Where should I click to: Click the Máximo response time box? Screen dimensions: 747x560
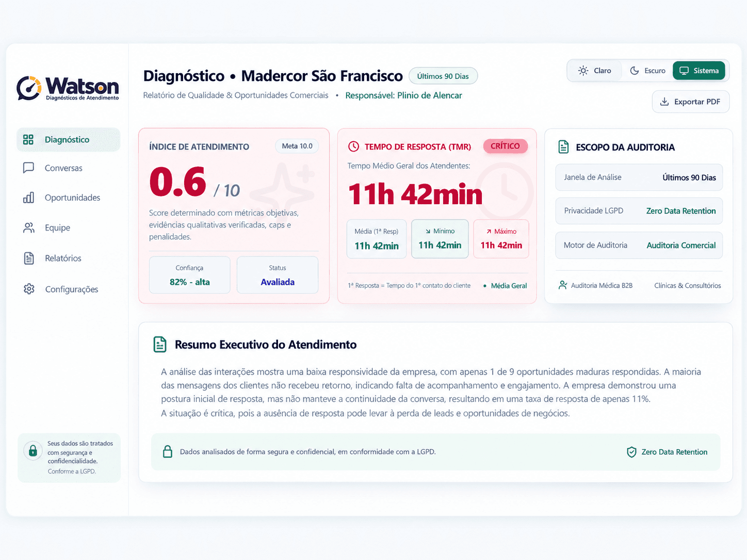[501, 239]
